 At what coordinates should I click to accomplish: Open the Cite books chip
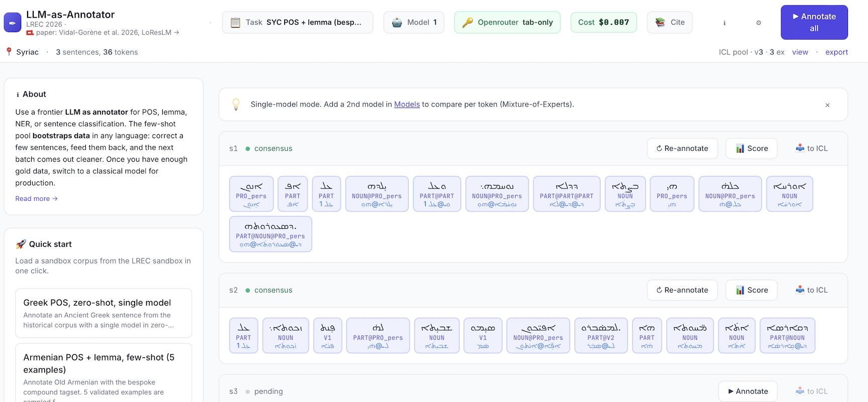[x=670, y=23]
